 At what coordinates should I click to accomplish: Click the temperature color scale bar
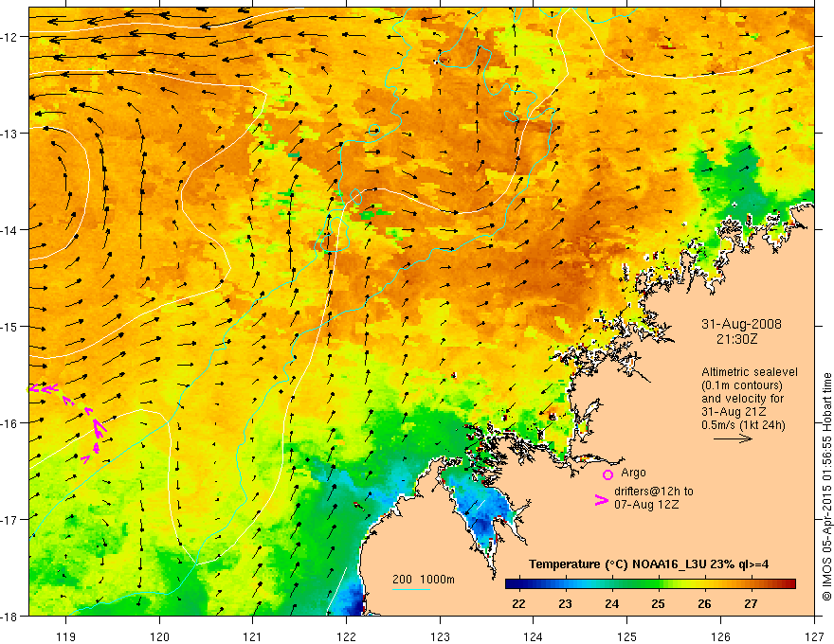pos(650,583)
